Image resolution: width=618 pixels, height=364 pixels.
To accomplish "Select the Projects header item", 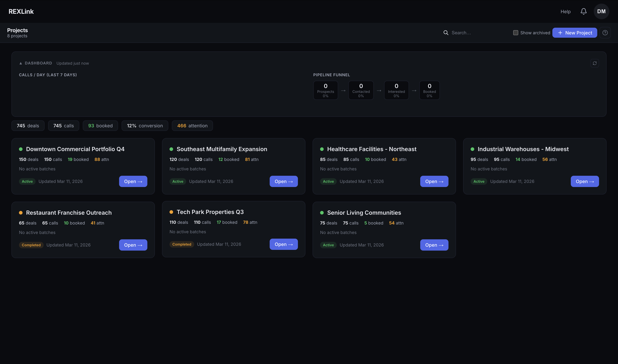I will coord(17,30).
